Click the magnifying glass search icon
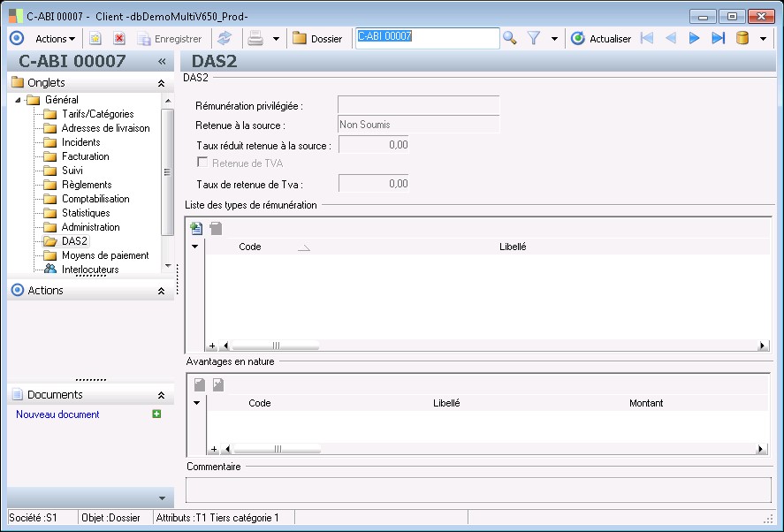The image size is (784, 532). 510,39
